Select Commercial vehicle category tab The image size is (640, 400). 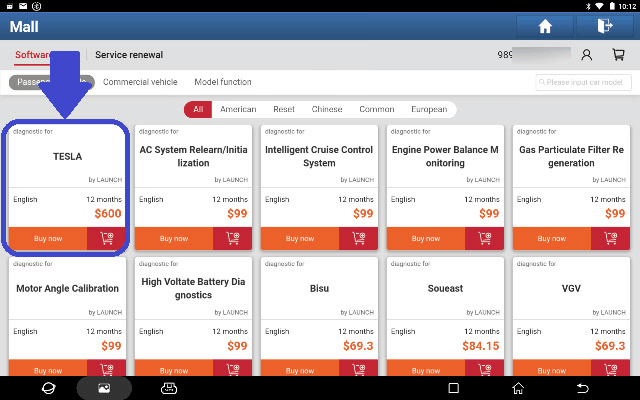point(138,82)
